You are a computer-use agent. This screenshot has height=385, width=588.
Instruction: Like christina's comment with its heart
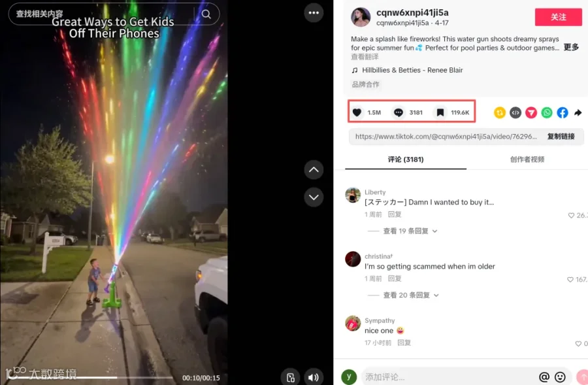click(x=570, y=280)
